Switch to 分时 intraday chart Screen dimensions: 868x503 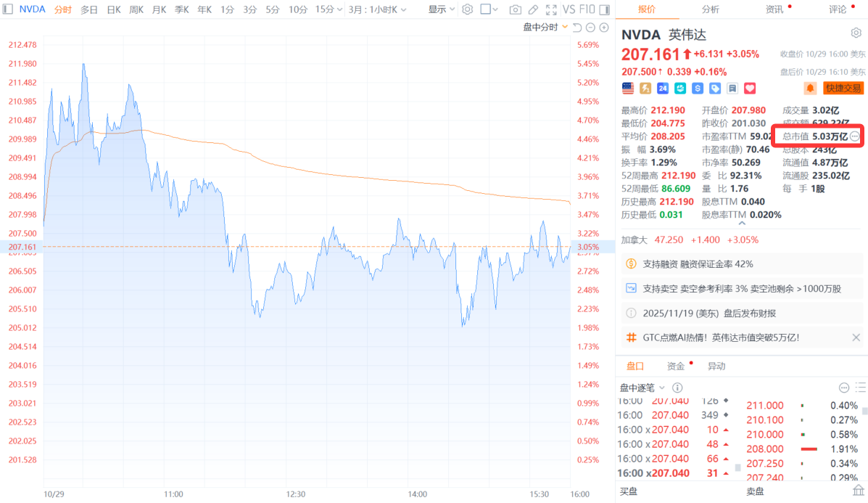[63, 9]
